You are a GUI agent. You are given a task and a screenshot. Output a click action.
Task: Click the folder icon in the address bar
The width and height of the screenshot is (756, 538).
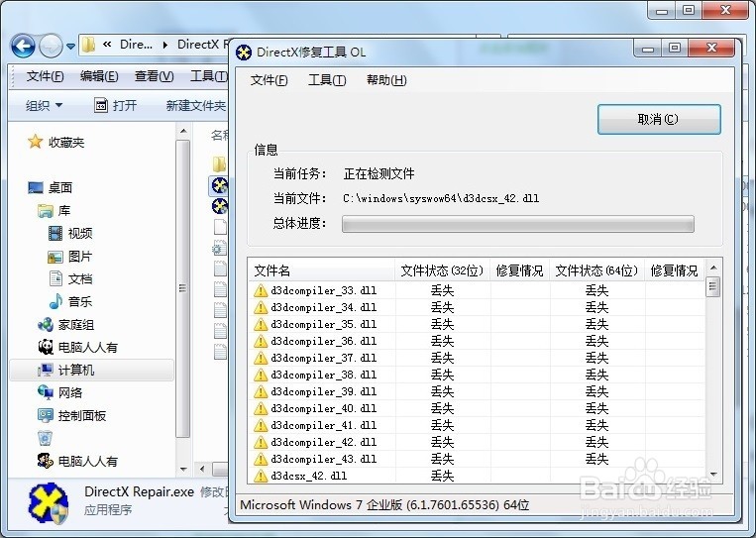[89, 45]
